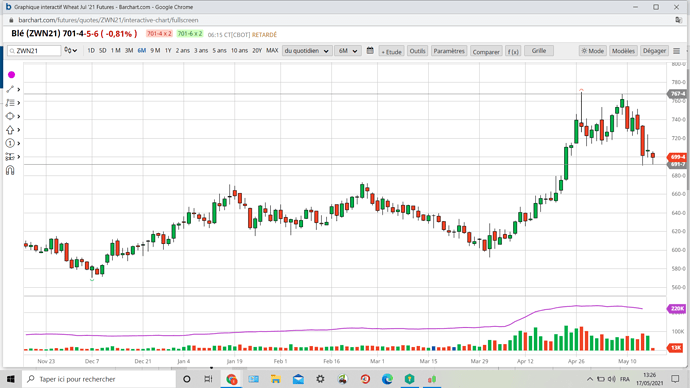Open Settings gear on the taskbar
690x388 pixels.
320,379
